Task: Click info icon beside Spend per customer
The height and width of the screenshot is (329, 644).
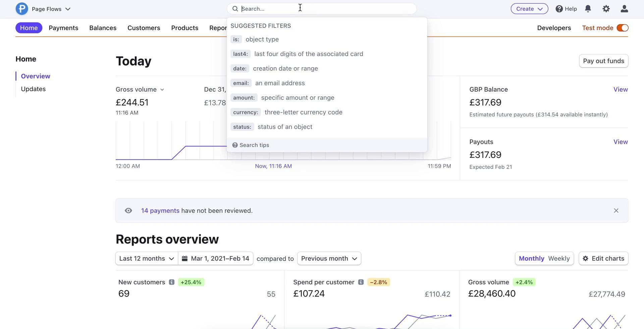Action: 361,282
